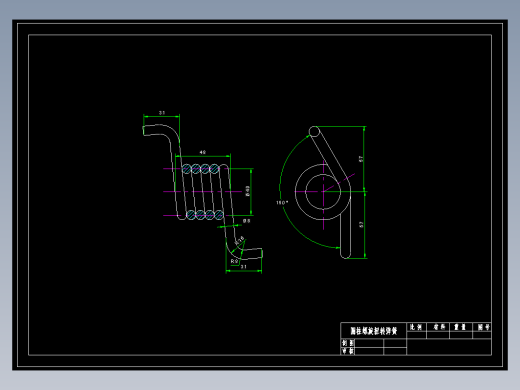
Task: Select the Ø49 coil diameter dimension text
Action: tap(247, 191)
